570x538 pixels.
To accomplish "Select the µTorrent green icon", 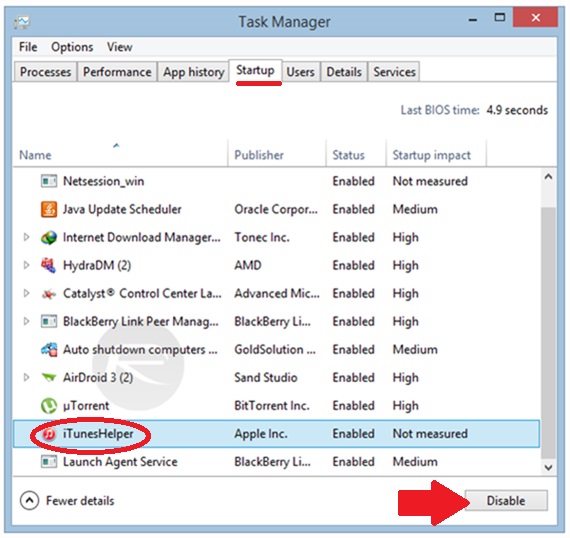I will tap(49, 406).
